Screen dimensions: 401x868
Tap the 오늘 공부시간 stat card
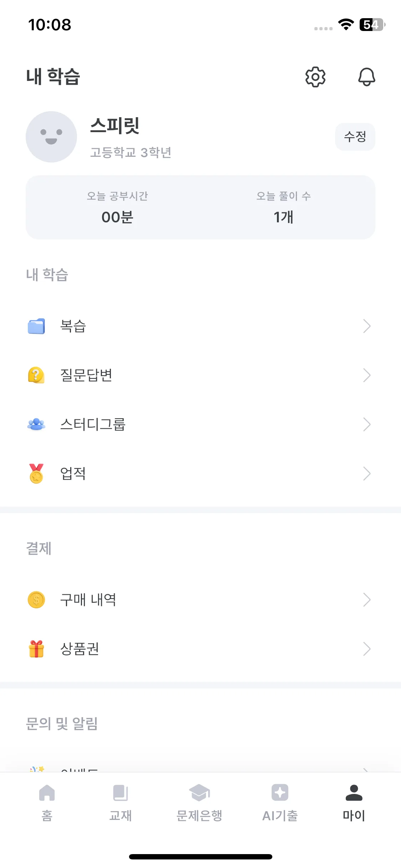point(117,207)
